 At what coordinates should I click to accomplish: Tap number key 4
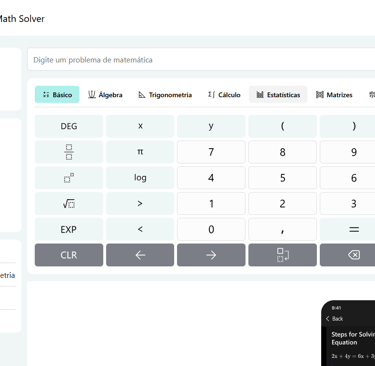point(211,178)
